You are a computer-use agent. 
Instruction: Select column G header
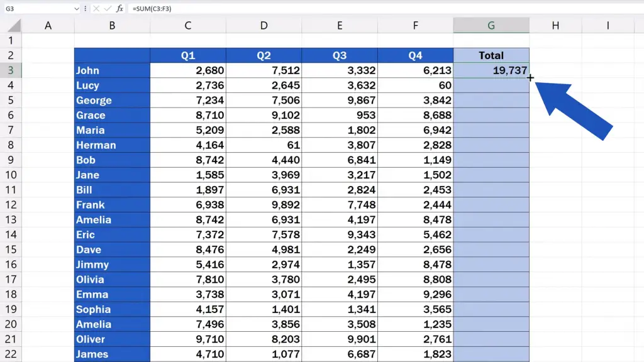(x=491, y=25)
